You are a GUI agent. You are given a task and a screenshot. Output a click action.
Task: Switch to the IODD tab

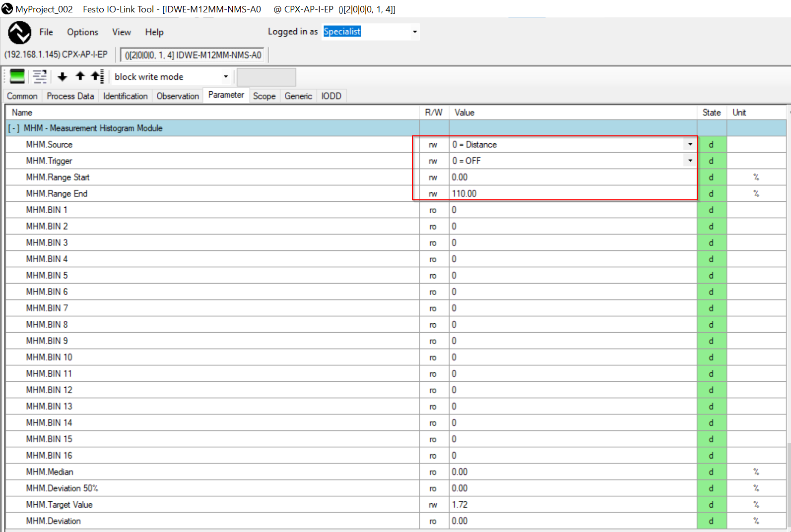pos(331,96)
